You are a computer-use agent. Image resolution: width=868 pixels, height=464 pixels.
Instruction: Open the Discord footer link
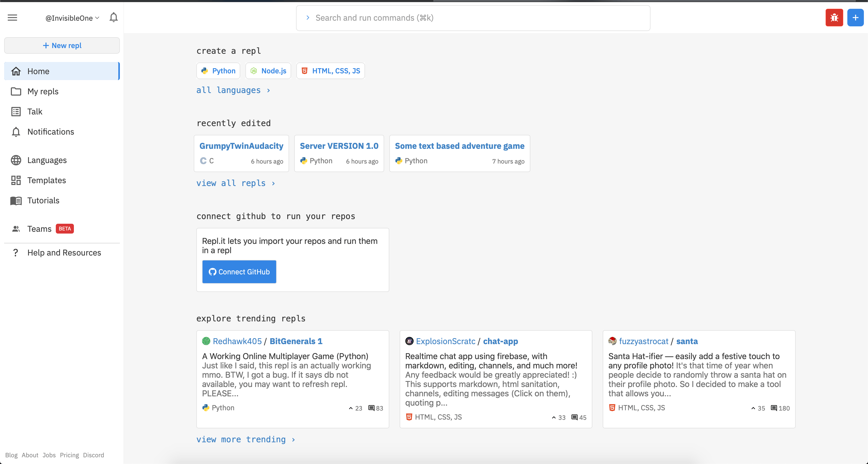point(93,455)
